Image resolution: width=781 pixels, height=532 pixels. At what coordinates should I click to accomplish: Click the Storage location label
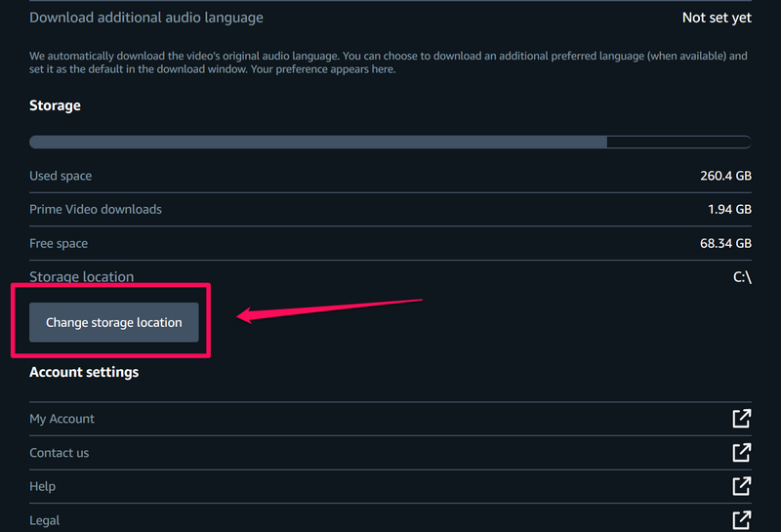point(82,277)
